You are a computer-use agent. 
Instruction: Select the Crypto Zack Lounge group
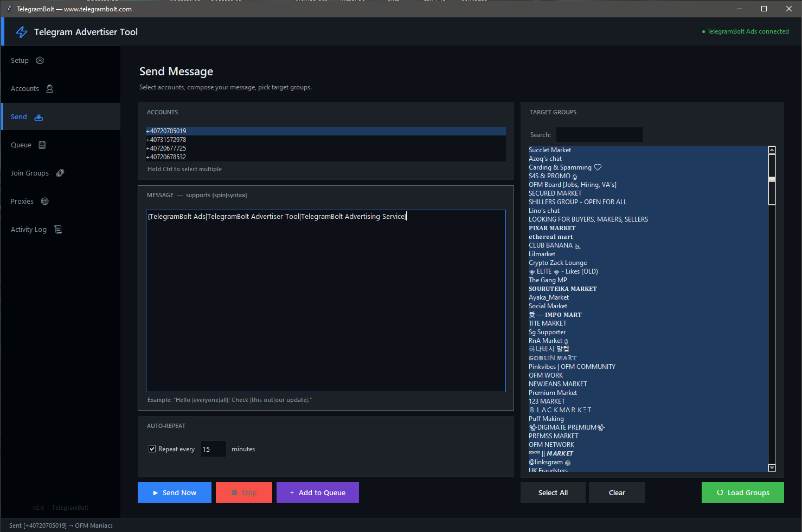[648, 263]
